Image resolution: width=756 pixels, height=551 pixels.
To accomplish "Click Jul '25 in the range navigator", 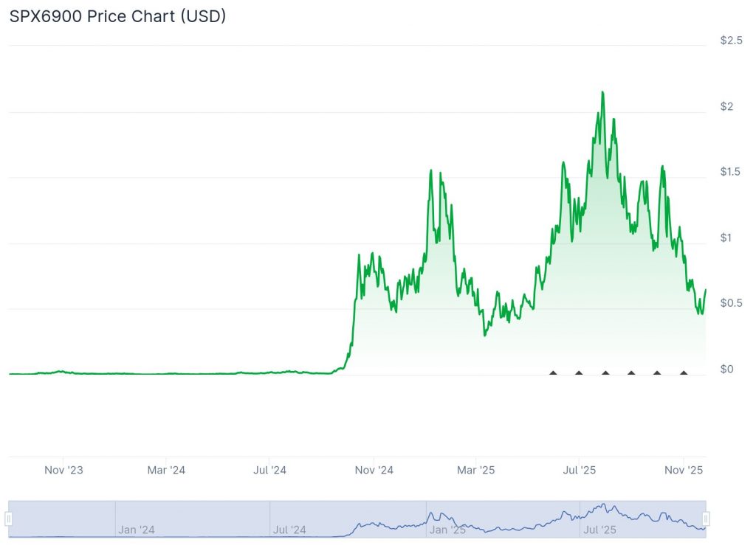I will [x=599, y=530].
